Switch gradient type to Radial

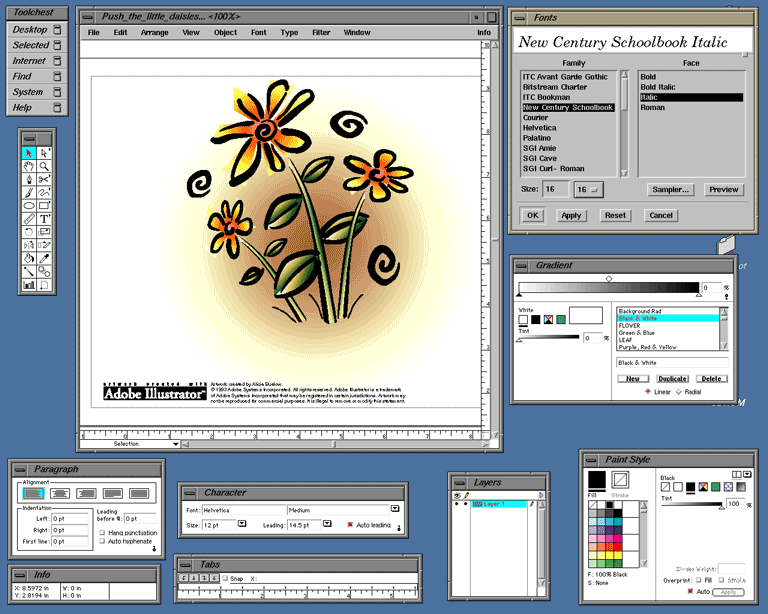[x=679, y=391]
